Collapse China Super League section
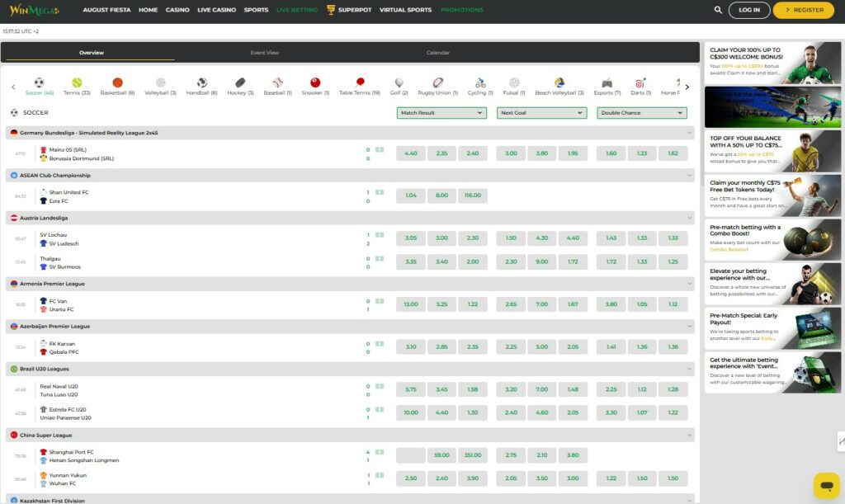 pos(689,435)
